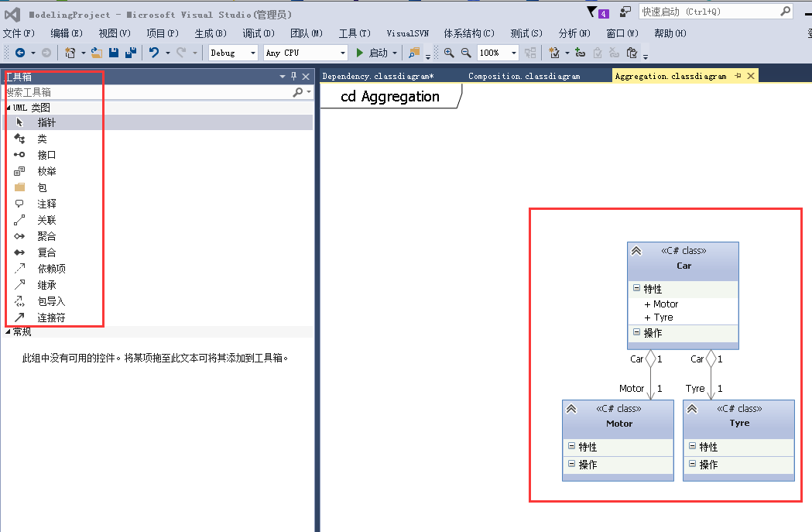Pin the toolbox panel with the pushpin
The image size is (812, 532).
(294, 76)
